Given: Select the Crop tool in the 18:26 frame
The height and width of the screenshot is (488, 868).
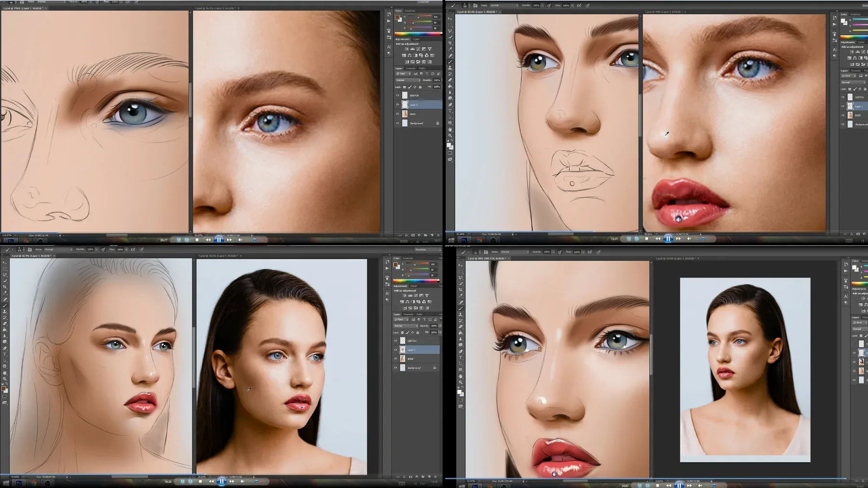Looking at the screenshot, I should (4, 287).
